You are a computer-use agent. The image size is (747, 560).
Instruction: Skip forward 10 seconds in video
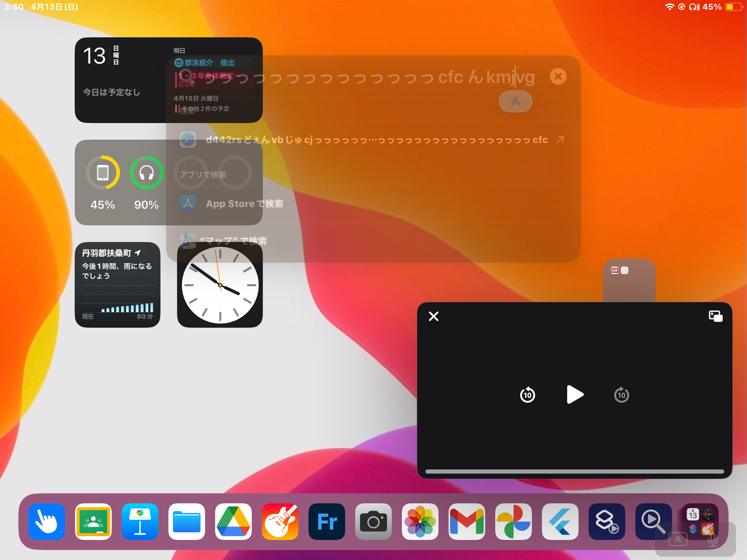621,395
